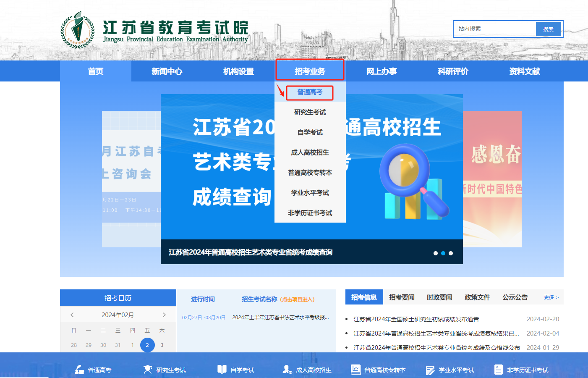The height and width of the screenshot is (378, 588).
Task: Click date 2024-02-20 in news list
Action: click(543, 319)
